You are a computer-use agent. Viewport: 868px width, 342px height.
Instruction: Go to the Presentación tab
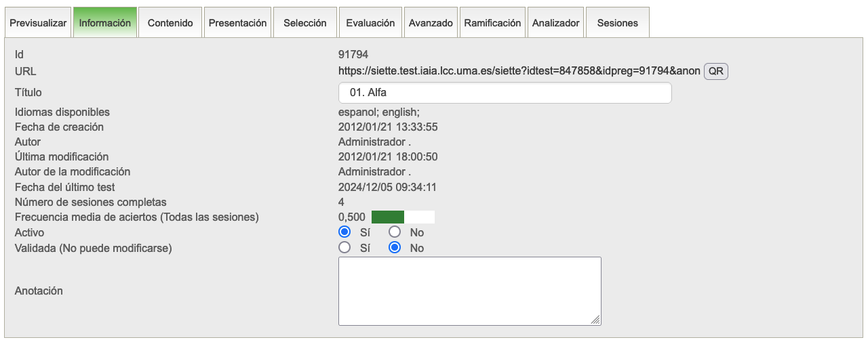tap(237, 23)
